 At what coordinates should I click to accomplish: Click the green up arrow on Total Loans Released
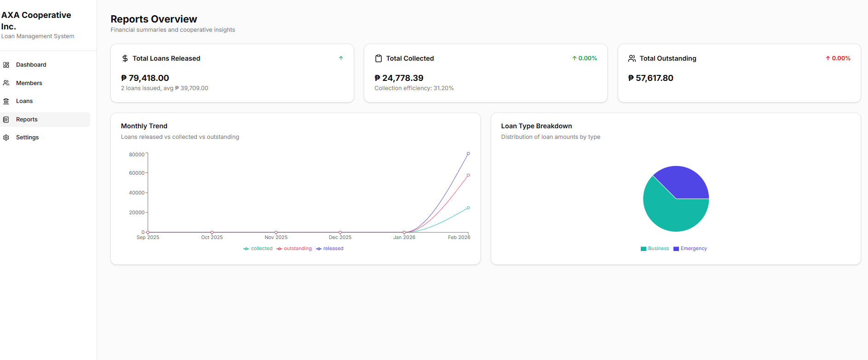(341, 58)
